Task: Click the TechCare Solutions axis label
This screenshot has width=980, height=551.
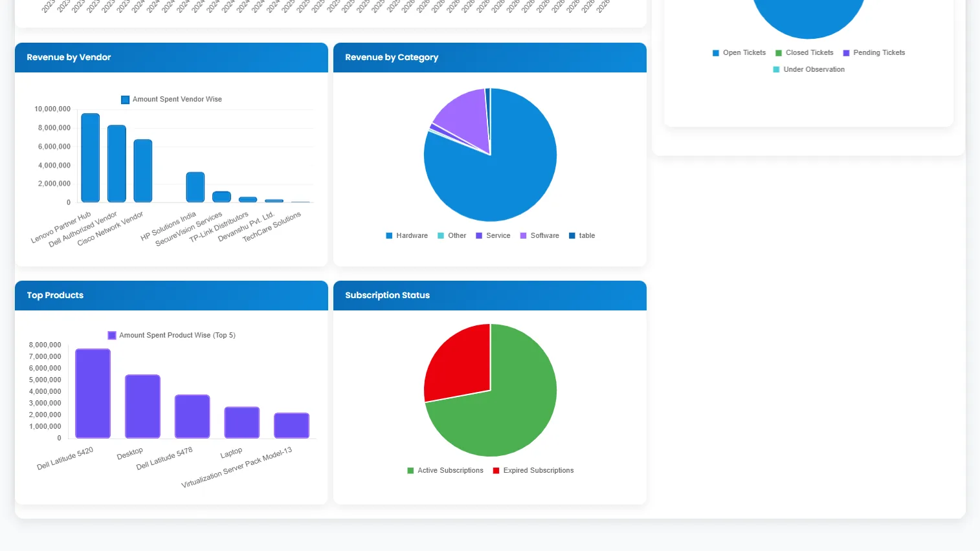Action: coord(272,227)
